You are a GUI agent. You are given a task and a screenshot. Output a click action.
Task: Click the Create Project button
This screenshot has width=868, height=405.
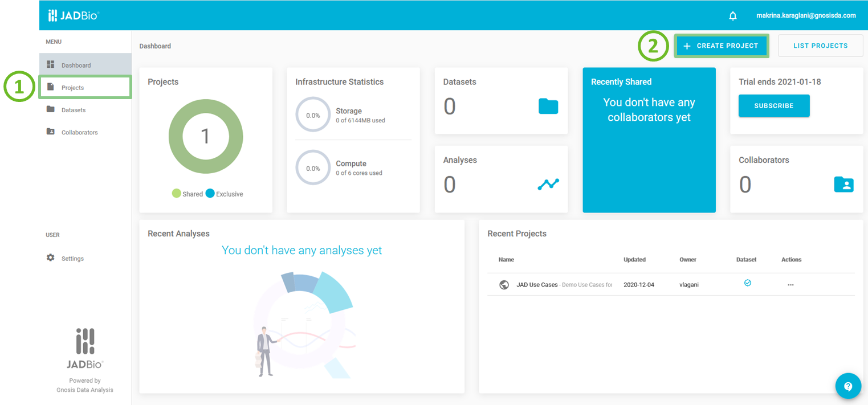[x=722, y=46]
